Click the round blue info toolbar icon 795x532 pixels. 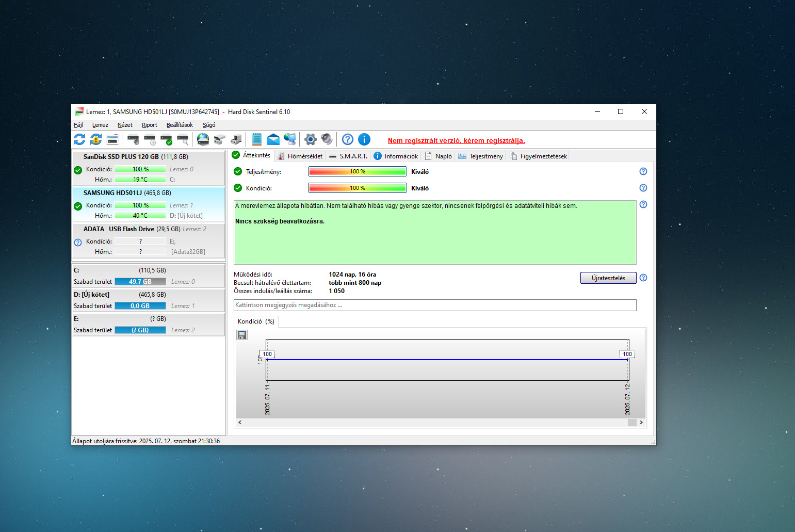pyautogui.click(x=364, y=139)
